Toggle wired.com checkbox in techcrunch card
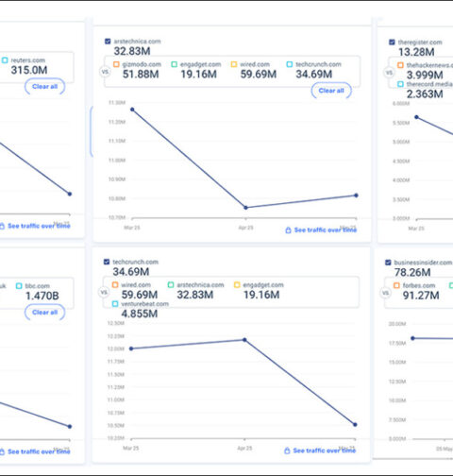 pyautogui.click(x=115, y=285)
